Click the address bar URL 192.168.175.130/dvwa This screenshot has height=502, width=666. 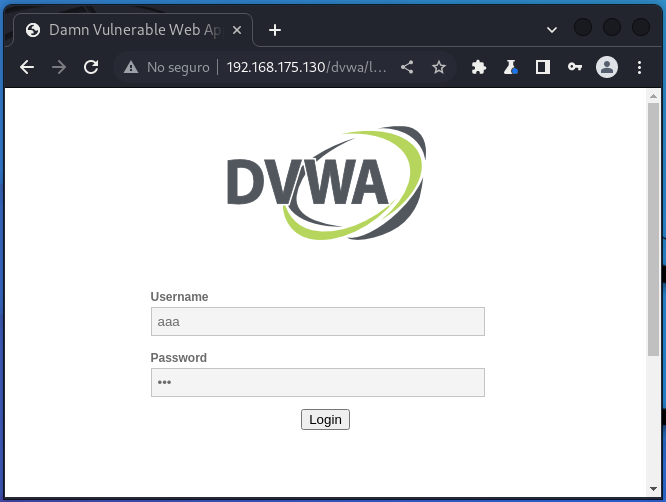point(306,67)
